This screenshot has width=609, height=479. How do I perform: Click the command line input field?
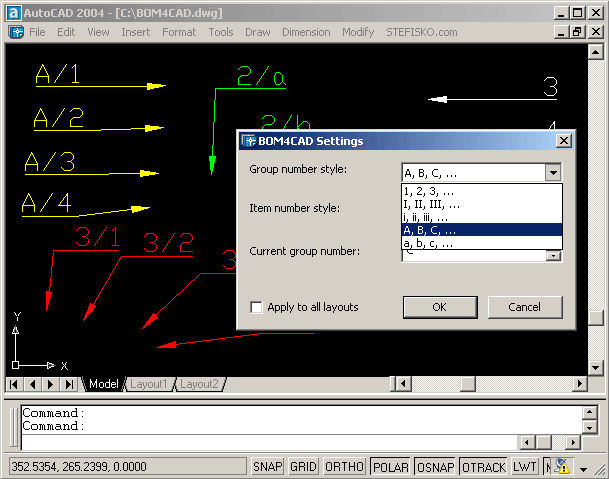(x=271, y=442)
